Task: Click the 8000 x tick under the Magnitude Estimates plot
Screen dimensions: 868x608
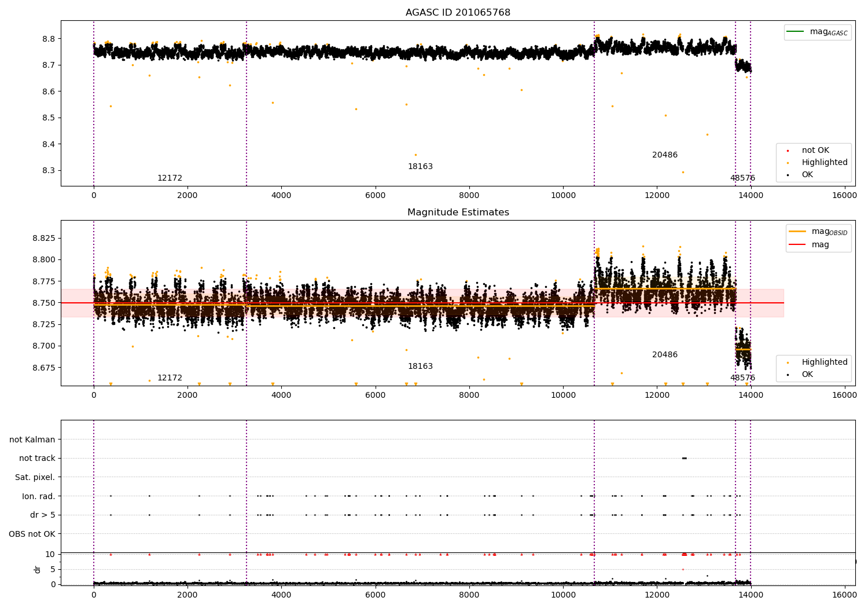Action: click(x=469, y=395)
